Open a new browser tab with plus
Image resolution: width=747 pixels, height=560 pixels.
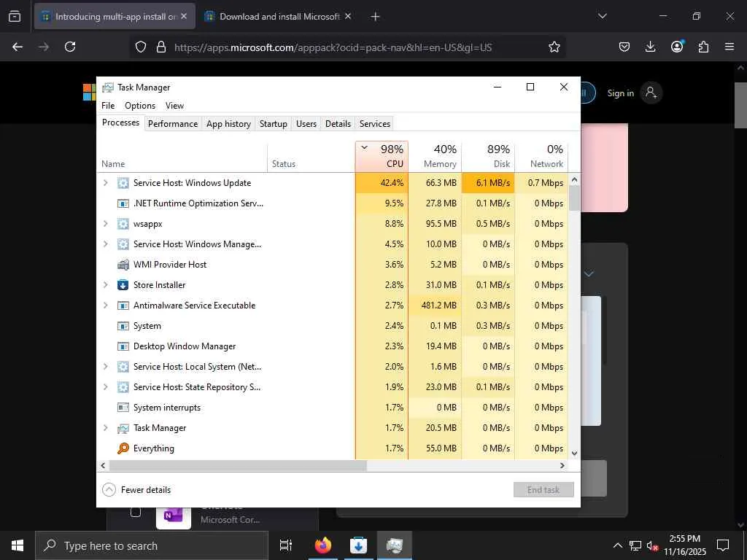click(376, 17)
